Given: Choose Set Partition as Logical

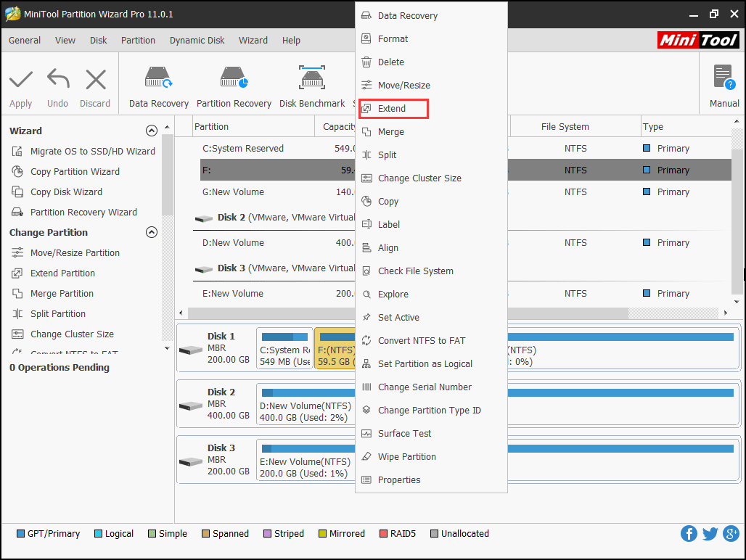Looking at the screenshot, I should click(431, 364).
